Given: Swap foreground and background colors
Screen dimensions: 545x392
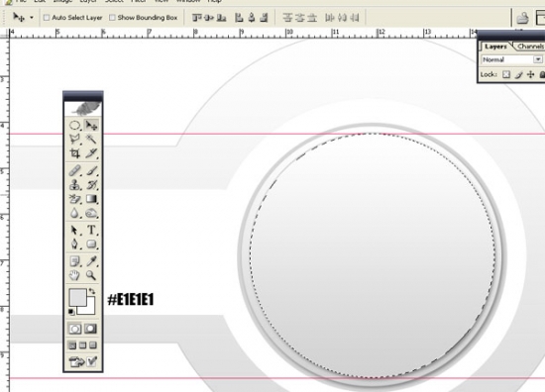Looking at the screenshot, I should pos(92,291).
